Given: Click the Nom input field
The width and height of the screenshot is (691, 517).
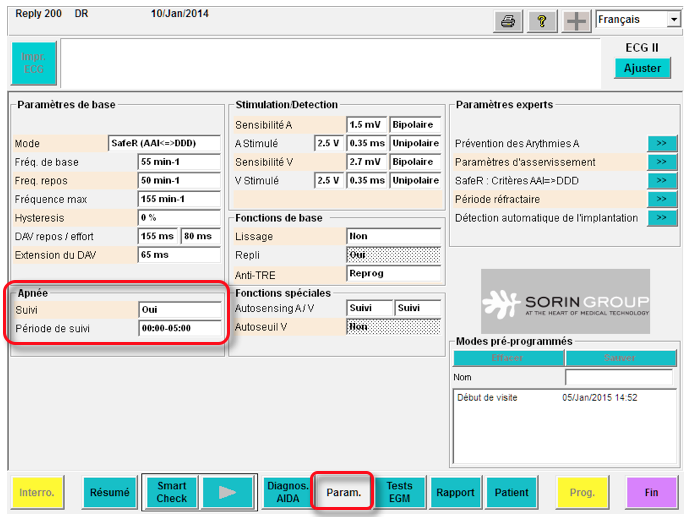Looking at the screenshot, I should pyautogui.click(x=620, y=377).
